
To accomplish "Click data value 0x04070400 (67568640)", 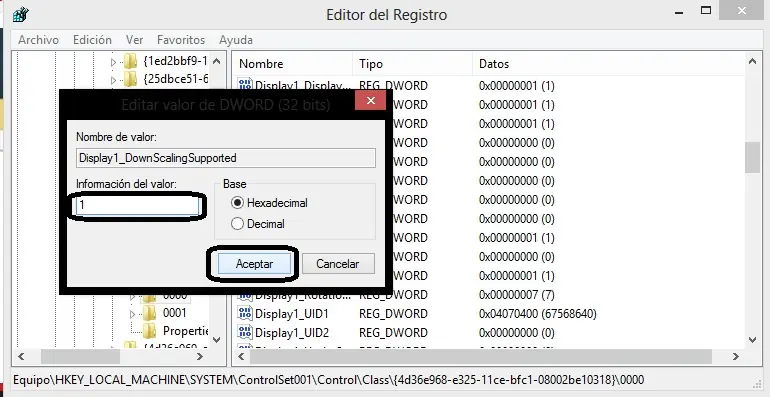I will pos(538,314).
